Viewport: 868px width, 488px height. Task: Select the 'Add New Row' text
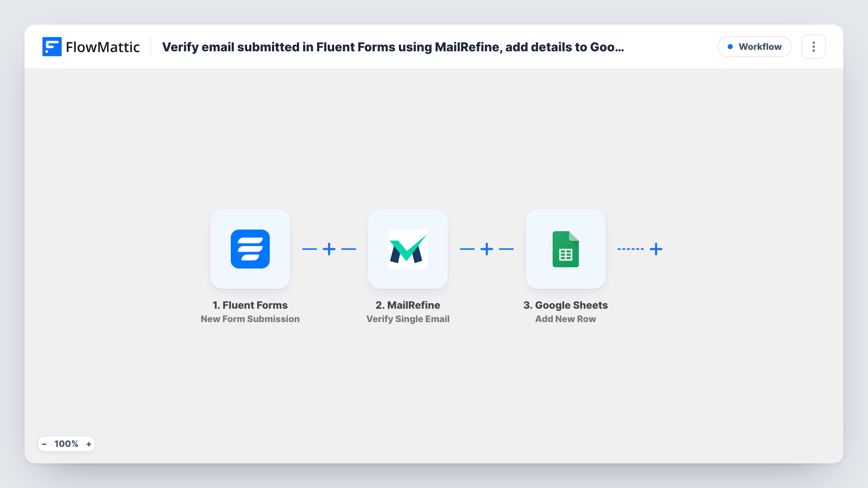pos(565,319)
